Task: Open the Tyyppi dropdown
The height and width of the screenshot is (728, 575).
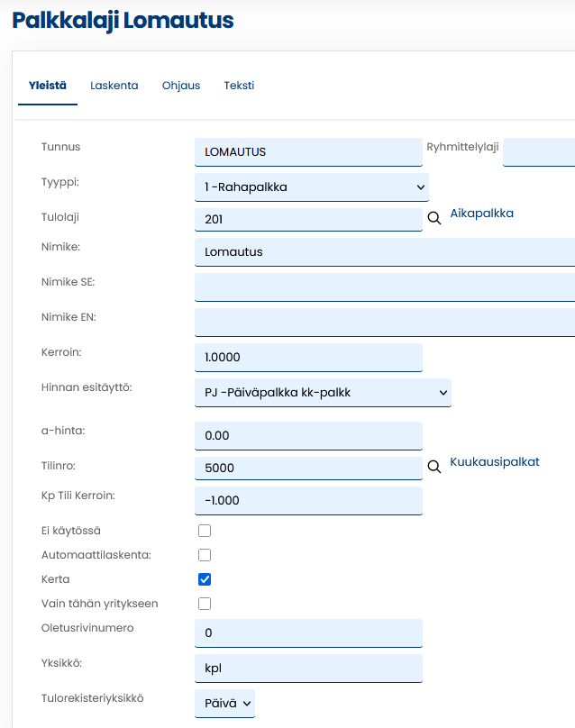Action: pos(311,187)
